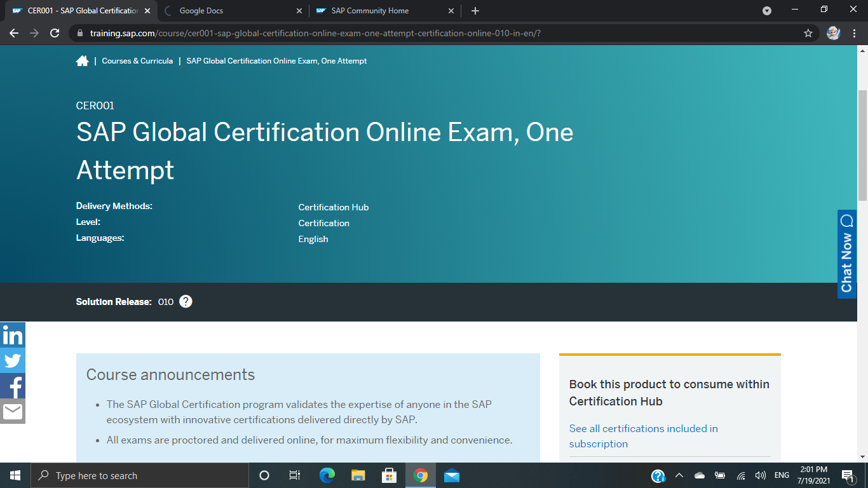Image resolution: width=868 pixels, height=488 pixels.
Task: Click the home icon in breadcrumb
Action: (x=82, y=61)
